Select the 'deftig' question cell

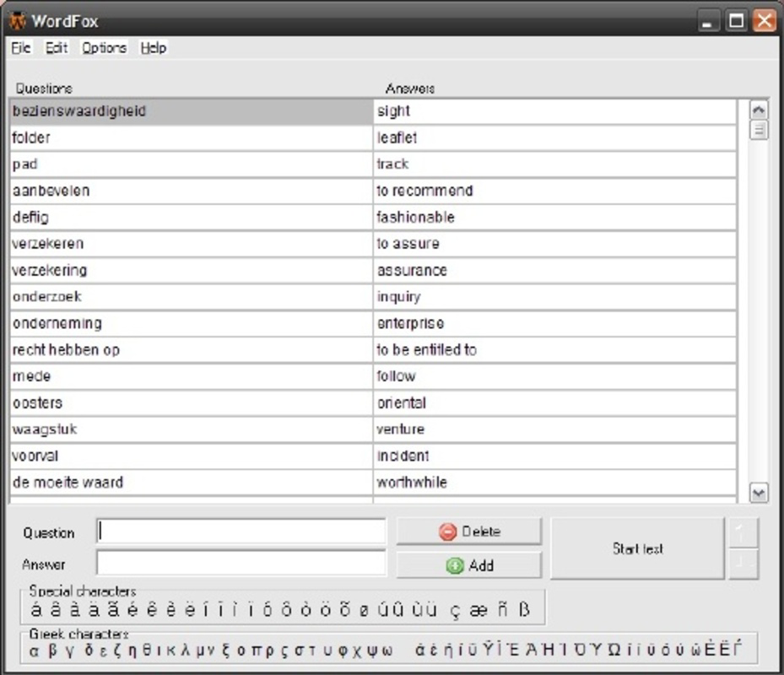click(191, 217)
